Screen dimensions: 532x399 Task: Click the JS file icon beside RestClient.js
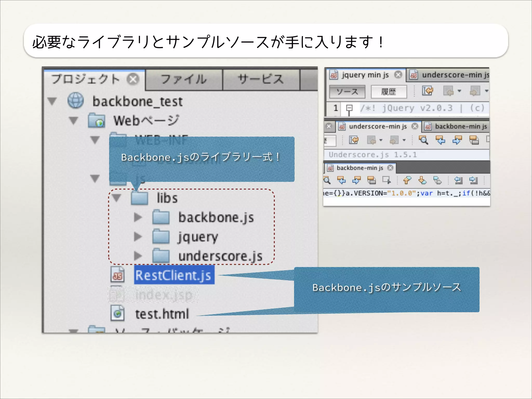[117, 275]
